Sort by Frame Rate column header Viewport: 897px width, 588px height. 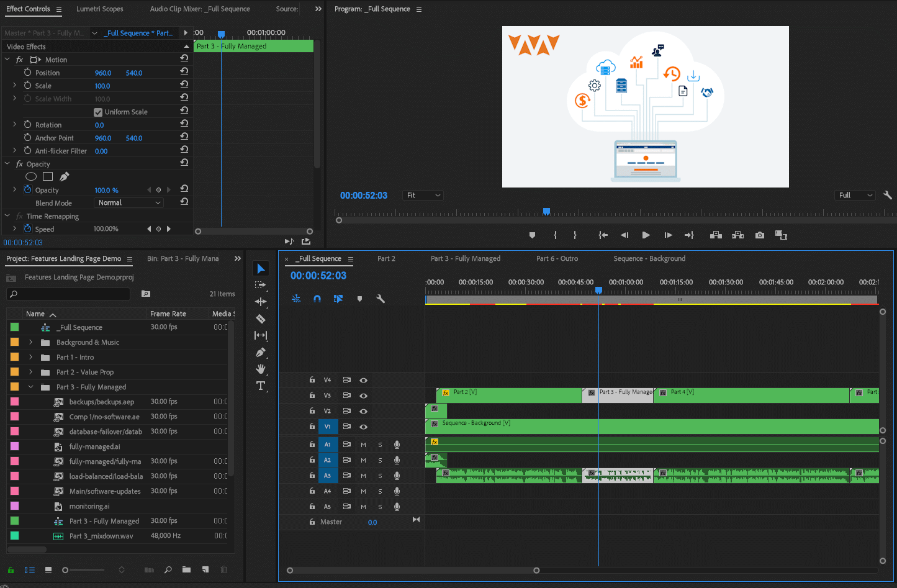click(168, 314)
